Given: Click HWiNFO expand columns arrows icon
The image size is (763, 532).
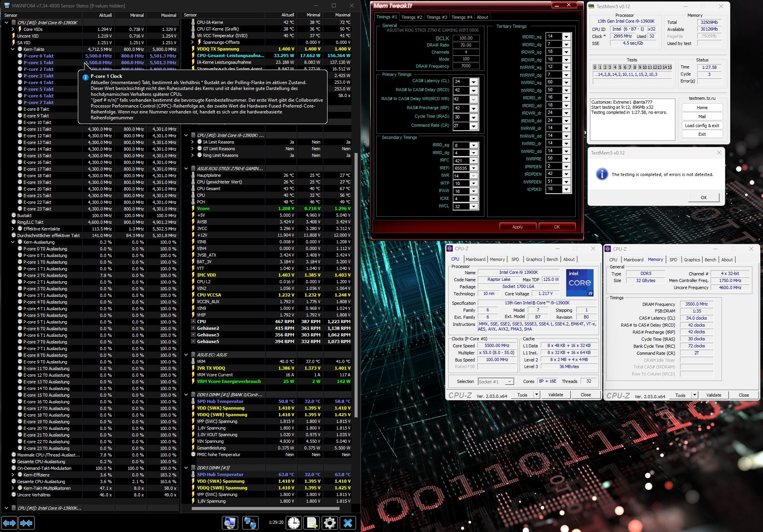Looking at the screenshot, I should [x=10, y=523].
